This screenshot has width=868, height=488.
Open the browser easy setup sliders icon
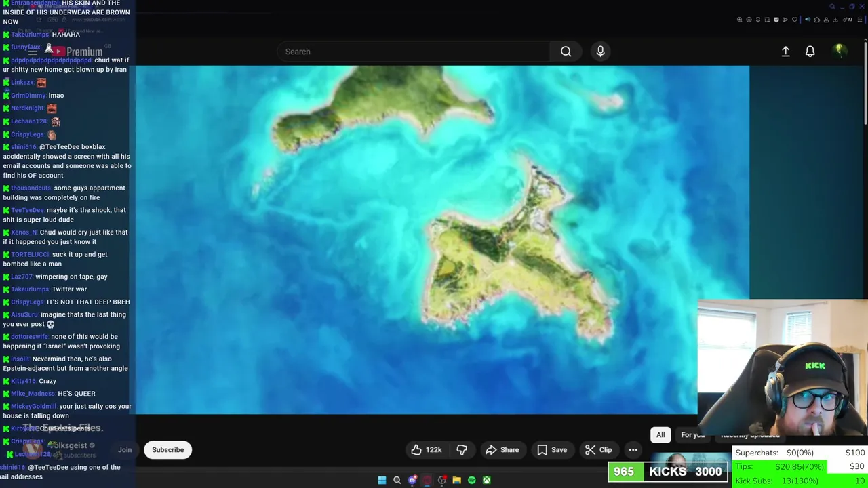860,20
